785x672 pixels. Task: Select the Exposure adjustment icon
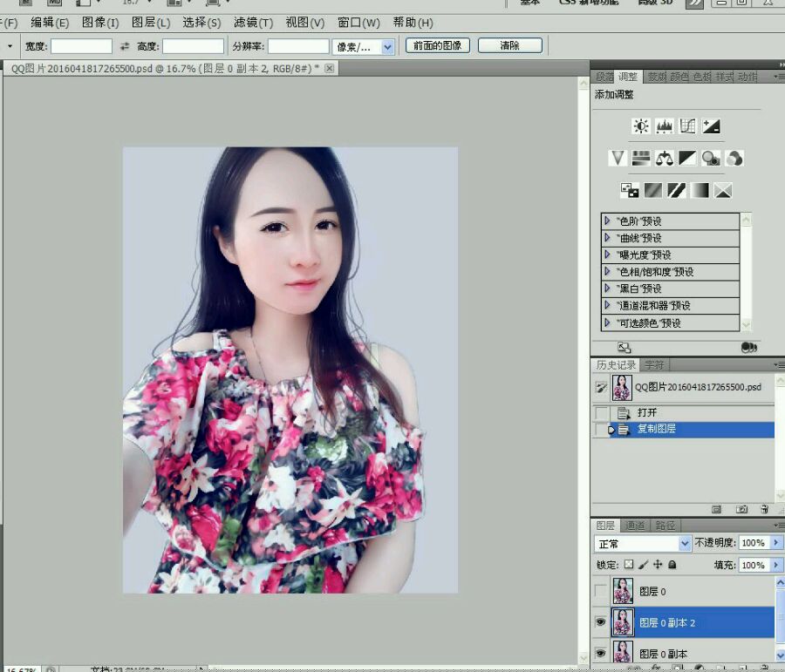coord(710,126)
